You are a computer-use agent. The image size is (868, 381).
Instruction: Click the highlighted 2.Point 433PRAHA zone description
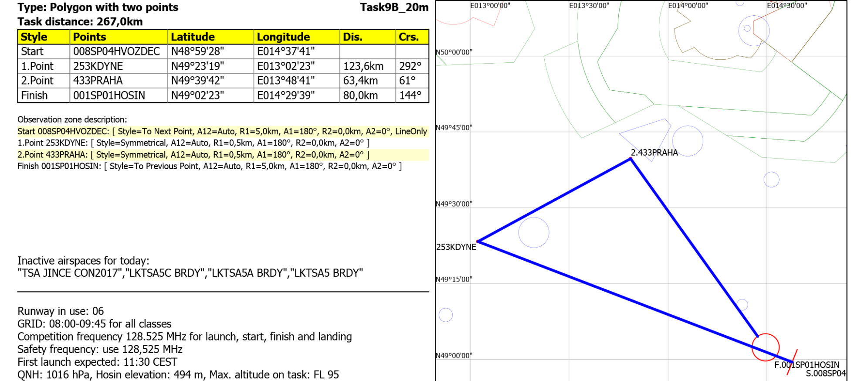click(193, 155)
